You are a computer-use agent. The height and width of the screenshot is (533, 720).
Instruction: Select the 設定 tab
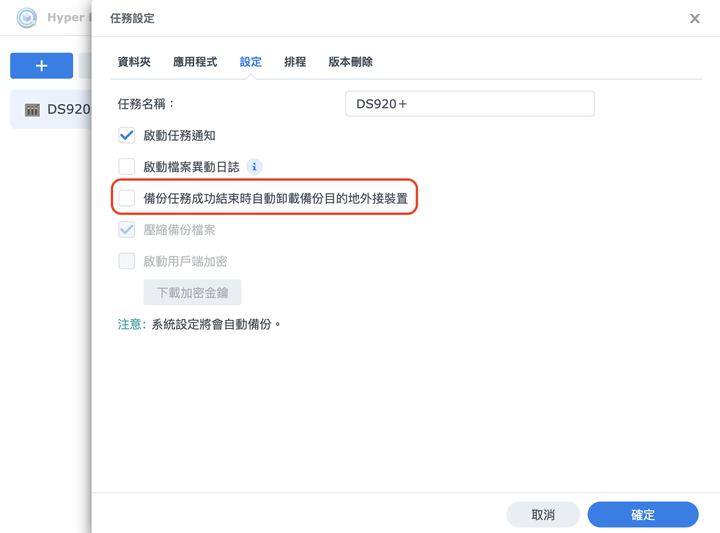click(x=251, y=62)
